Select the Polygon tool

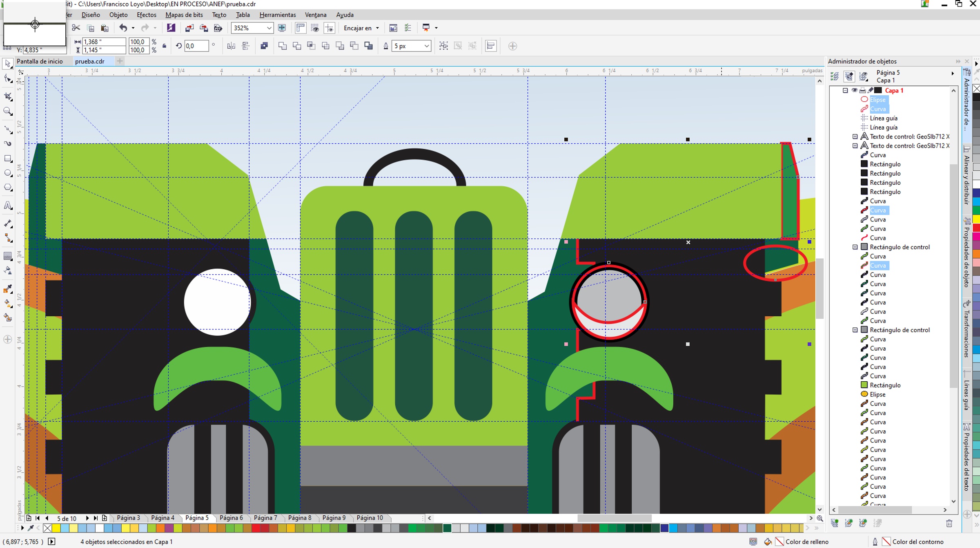point(7,188)
